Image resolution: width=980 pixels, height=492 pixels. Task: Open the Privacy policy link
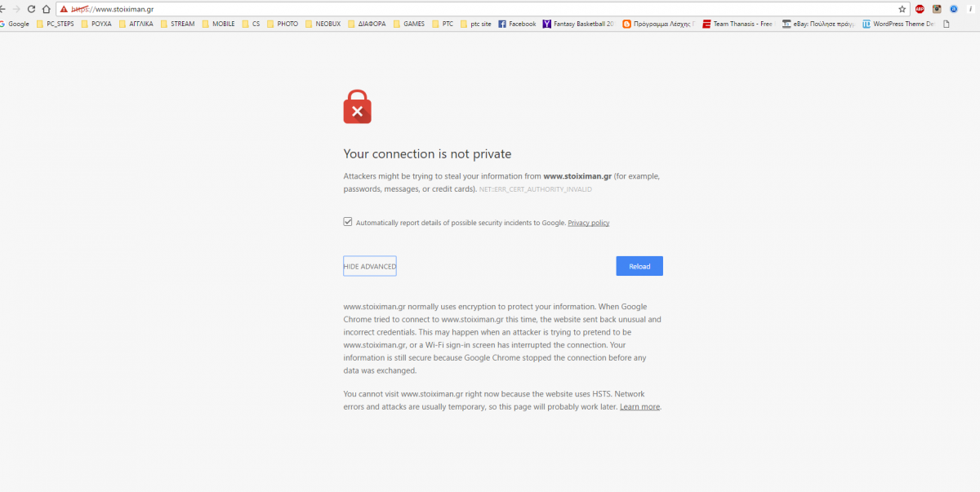point(589,223)
